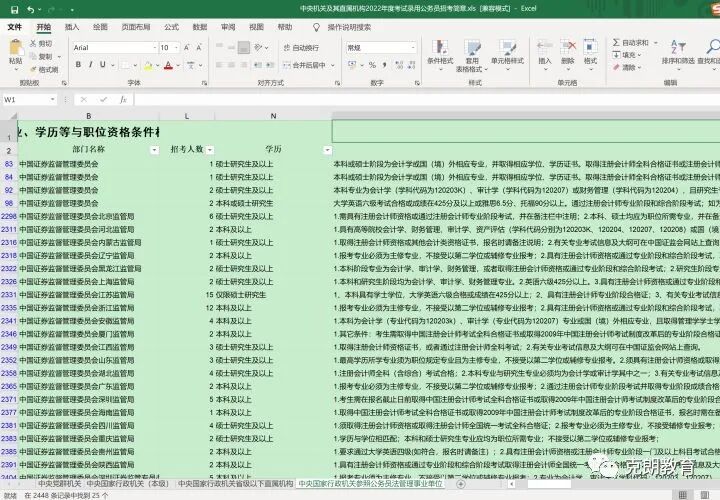Open the number format (常规) dropdown
This screenshot has width=720, height=500.
pyautogui.click(x=413, y=48)
